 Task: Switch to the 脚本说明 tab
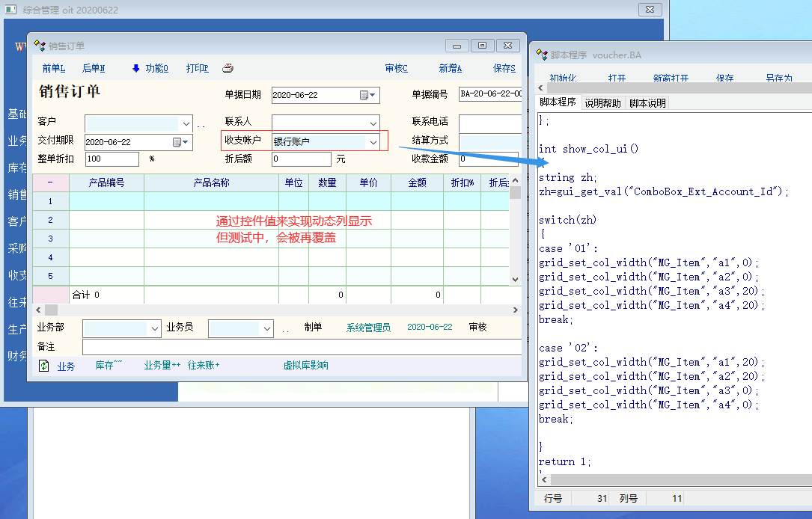click(x=647, y=103)
